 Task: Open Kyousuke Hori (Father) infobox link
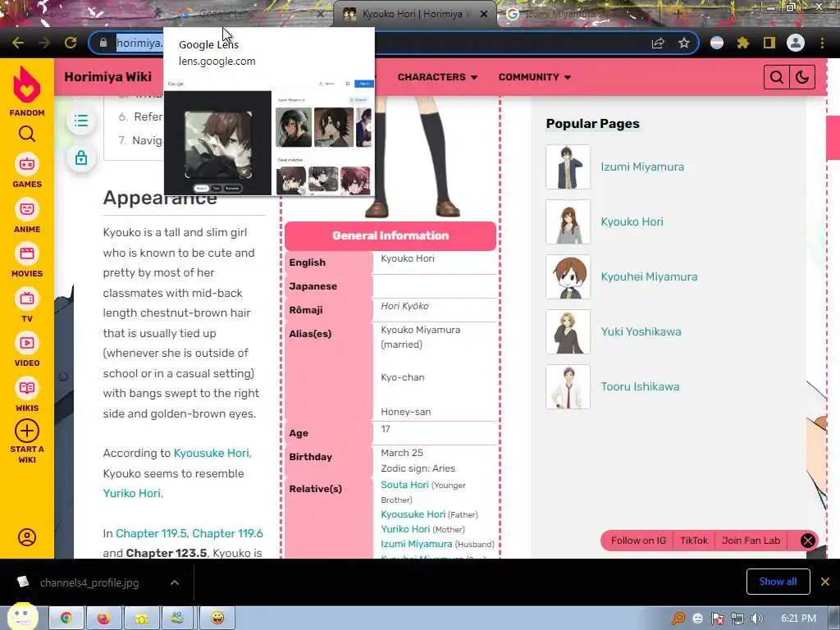point(413,514)
